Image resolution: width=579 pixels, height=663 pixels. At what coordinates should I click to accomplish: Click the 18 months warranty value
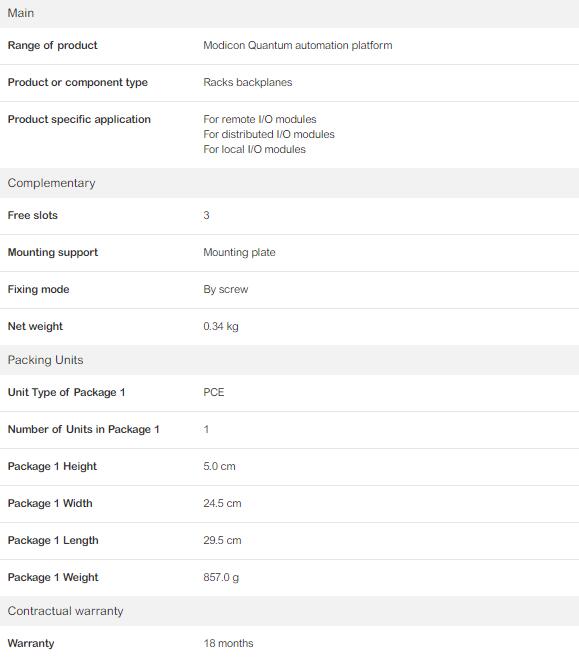[228, 643]
